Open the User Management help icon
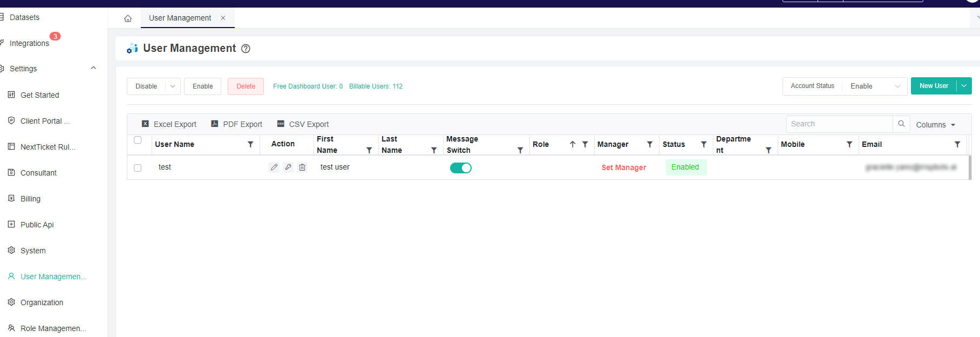The image size is (980, 337). click(x=246, y=49)
